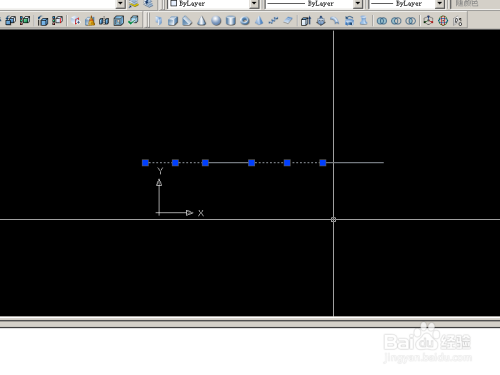Select the 3D Align tool
Screen dimensions: 500x375
(458, 21)
